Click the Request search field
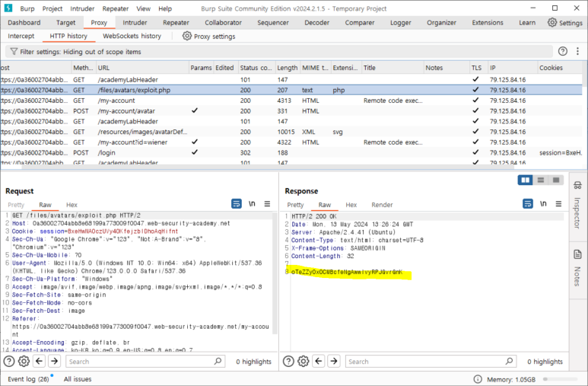588x386 pixels. (x=145, y=361)
